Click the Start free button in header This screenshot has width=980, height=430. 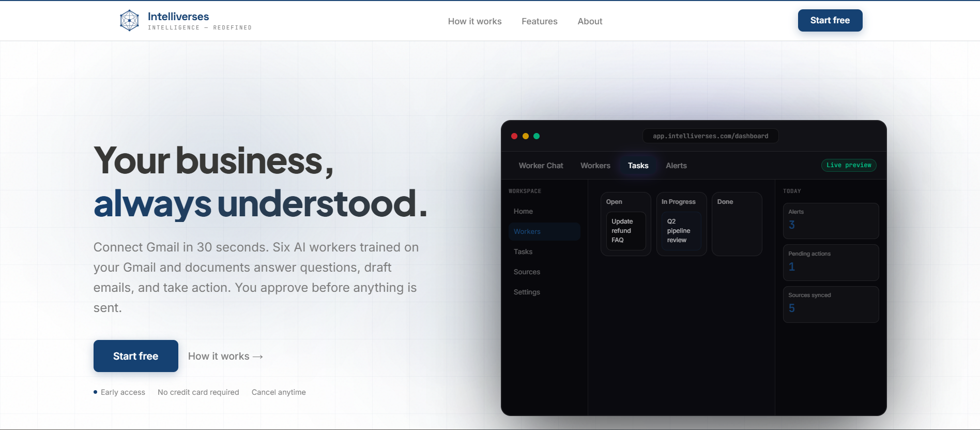coord(830,20)
